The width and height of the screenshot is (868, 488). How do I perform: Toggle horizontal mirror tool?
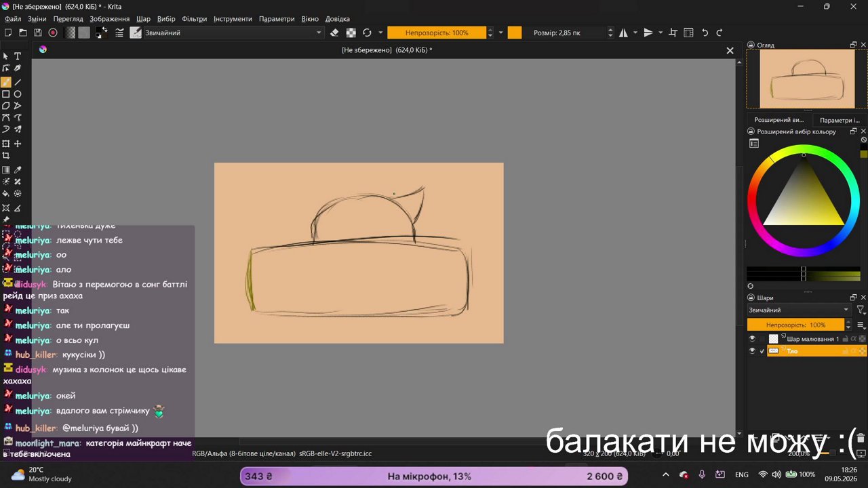point(623,33)
